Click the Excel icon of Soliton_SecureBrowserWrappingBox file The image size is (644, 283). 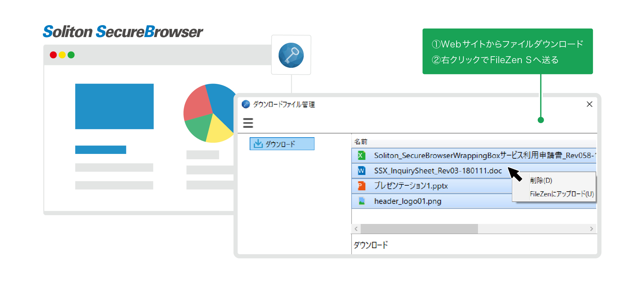click(361, 155)
